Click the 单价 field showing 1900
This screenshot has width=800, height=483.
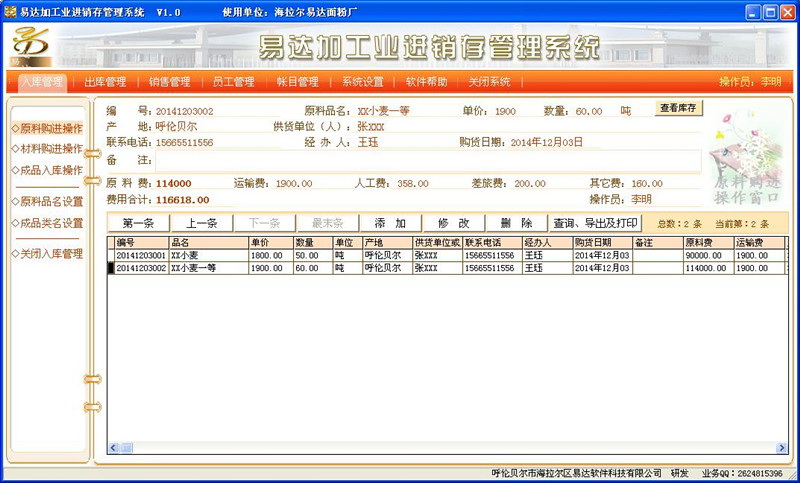[x=505, y=111]
